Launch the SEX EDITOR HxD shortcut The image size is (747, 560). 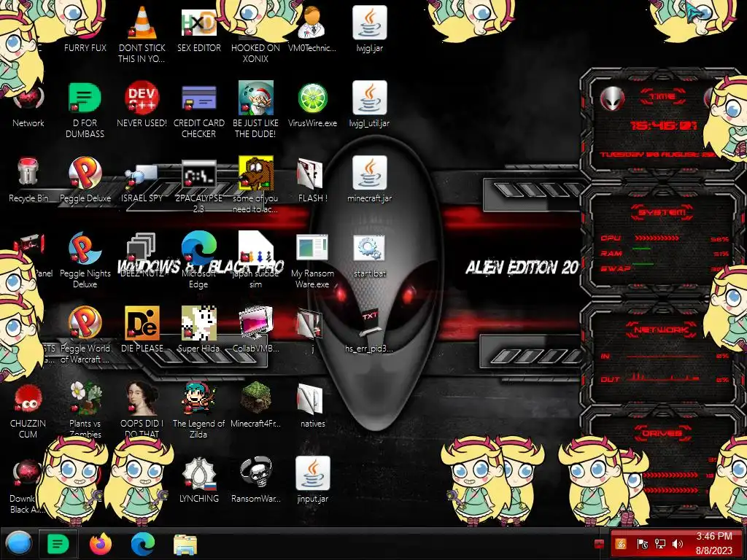coord(198,23)
